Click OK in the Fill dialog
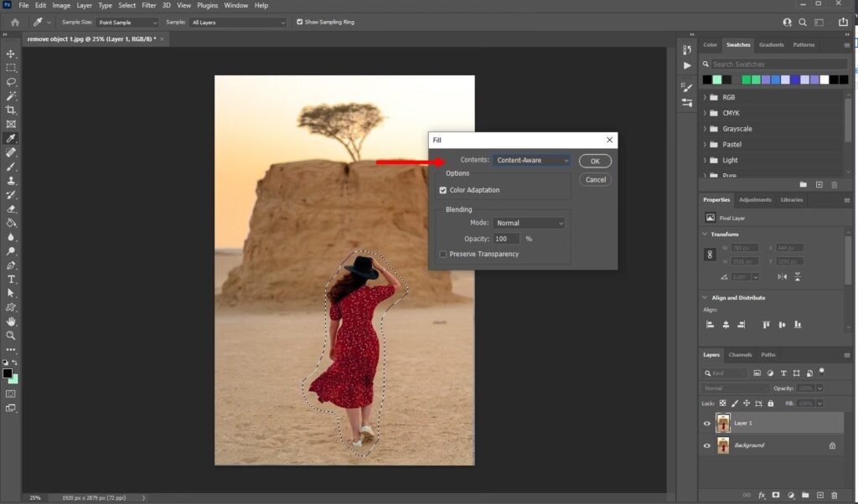Viewport: 858px width, 504px height. pos(595,161)
